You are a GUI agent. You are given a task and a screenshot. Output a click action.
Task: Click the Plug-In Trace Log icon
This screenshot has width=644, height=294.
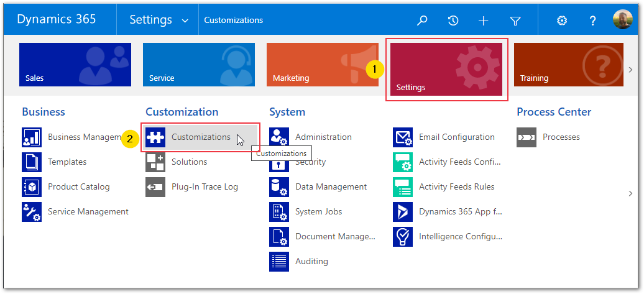(155, 187)
